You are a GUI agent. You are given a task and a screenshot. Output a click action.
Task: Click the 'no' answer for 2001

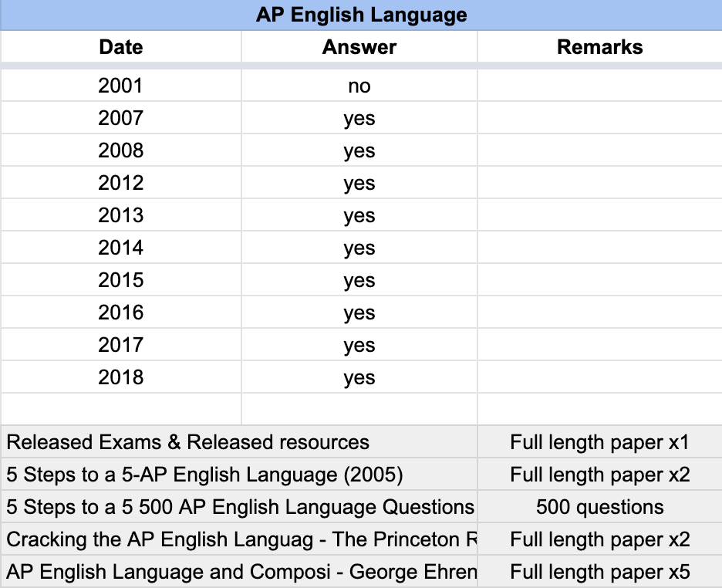coord(359,86)
